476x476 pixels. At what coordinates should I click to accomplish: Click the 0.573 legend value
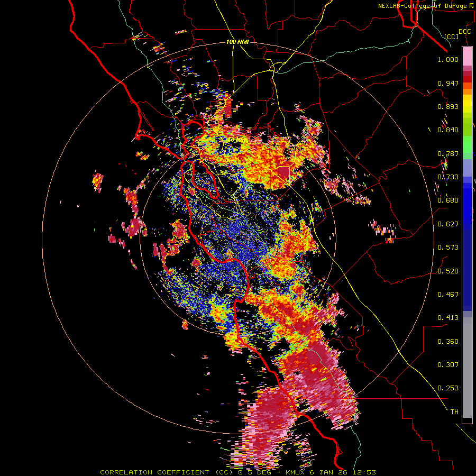448,248
